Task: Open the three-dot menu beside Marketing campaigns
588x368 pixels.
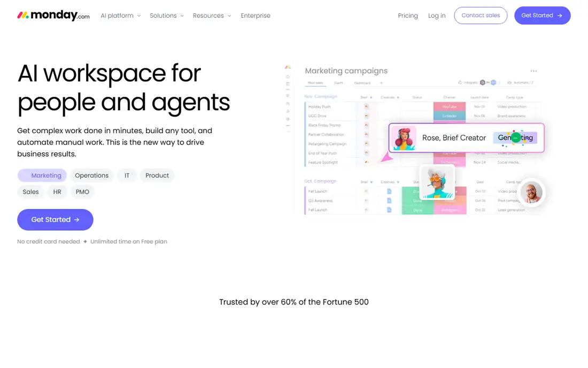Action: (x=533, y=71)
